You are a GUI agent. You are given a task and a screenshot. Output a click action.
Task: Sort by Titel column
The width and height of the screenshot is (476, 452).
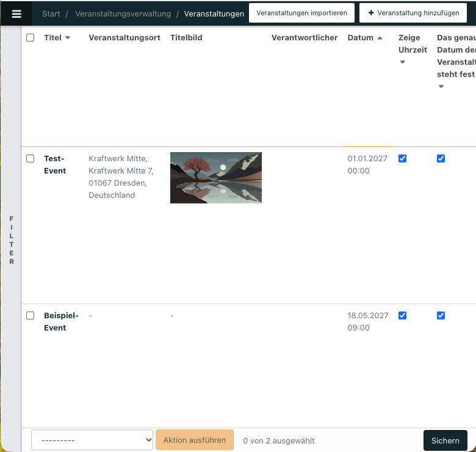[52, 38]
